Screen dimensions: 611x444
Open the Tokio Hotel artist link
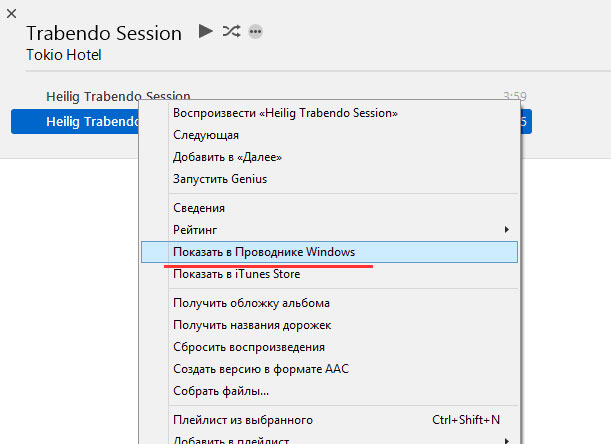[63, 54]
